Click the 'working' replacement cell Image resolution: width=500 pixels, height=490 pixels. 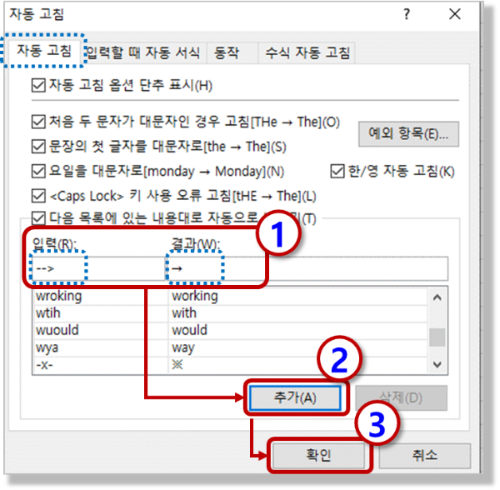pyautogui.click(x=298, y=296)
